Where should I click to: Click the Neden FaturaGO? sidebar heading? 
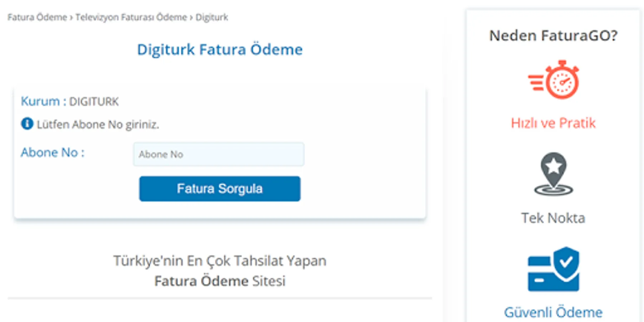553,35
